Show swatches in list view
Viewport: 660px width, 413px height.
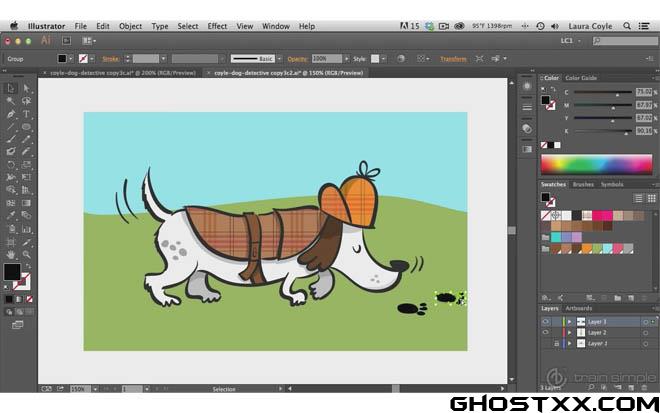(x=639, y=198)
